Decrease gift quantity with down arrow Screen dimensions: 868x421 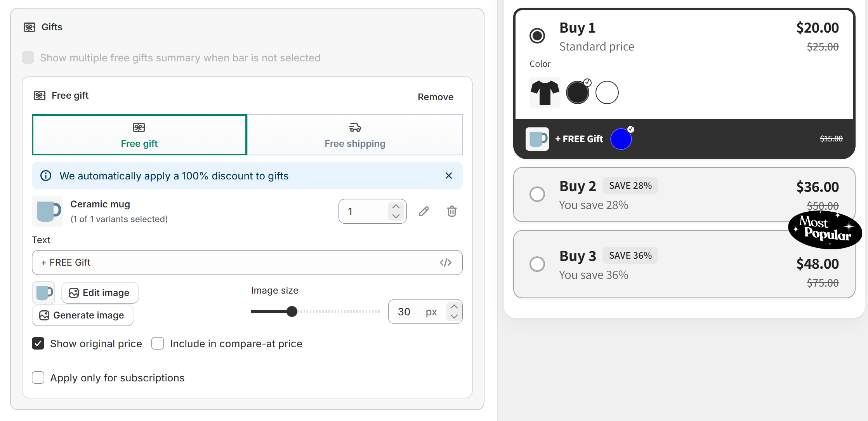pos(396,216)
